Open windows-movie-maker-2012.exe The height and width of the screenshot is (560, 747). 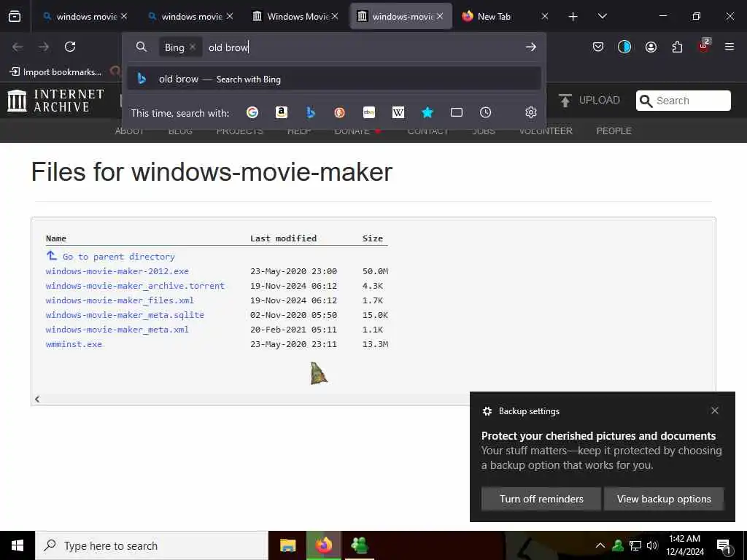point(117,271)
